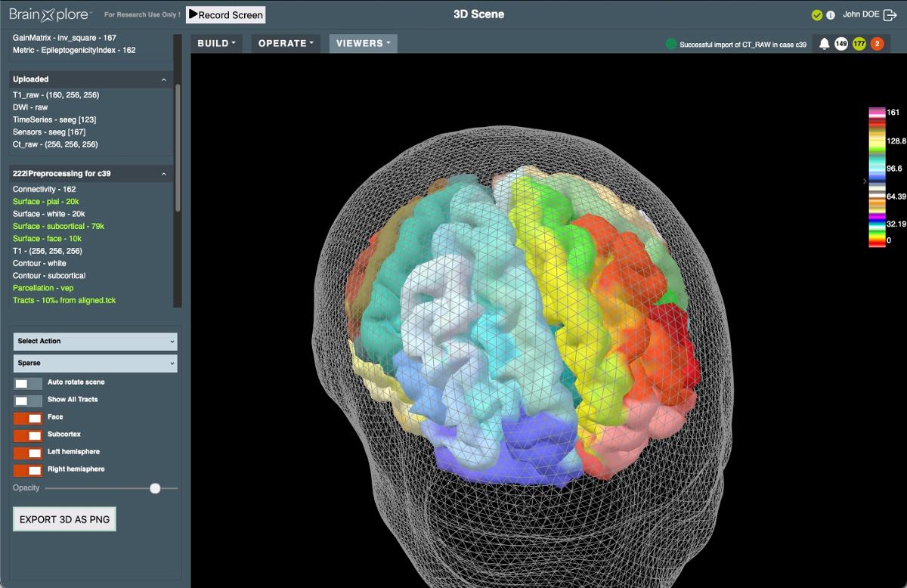Click the left panel scrollbar
This screenshot has width=907, height=588.
click(x=178, y=147)
